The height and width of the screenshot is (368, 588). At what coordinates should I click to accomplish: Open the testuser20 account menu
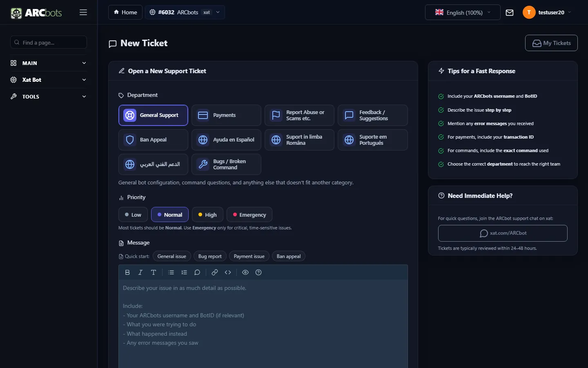[547, 12]
